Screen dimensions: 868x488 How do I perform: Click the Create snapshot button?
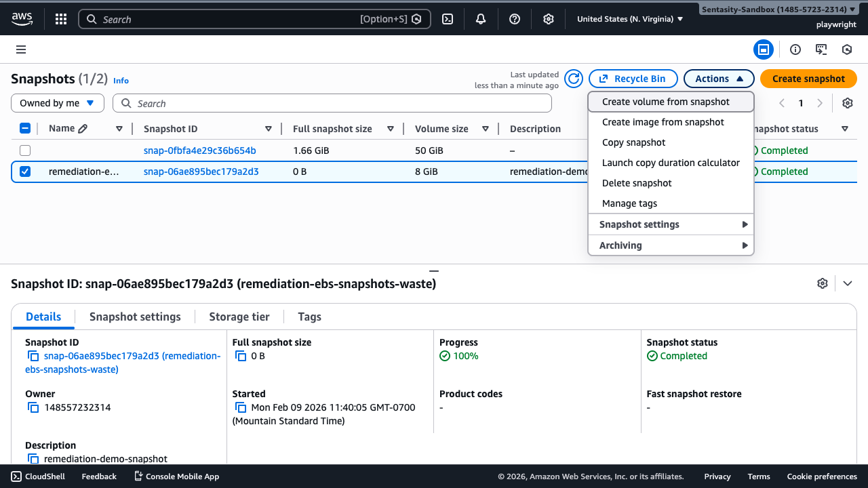(808, 79)
